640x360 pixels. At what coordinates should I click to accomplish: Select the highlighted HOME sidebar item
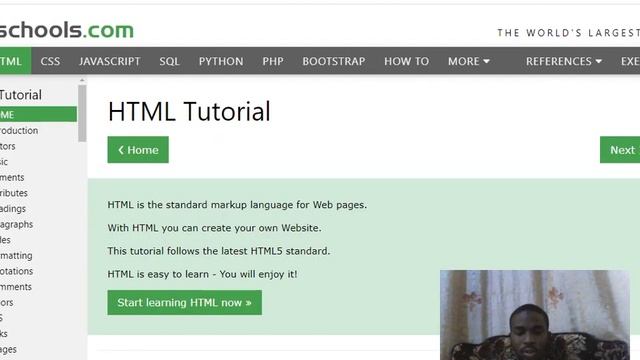38,114
